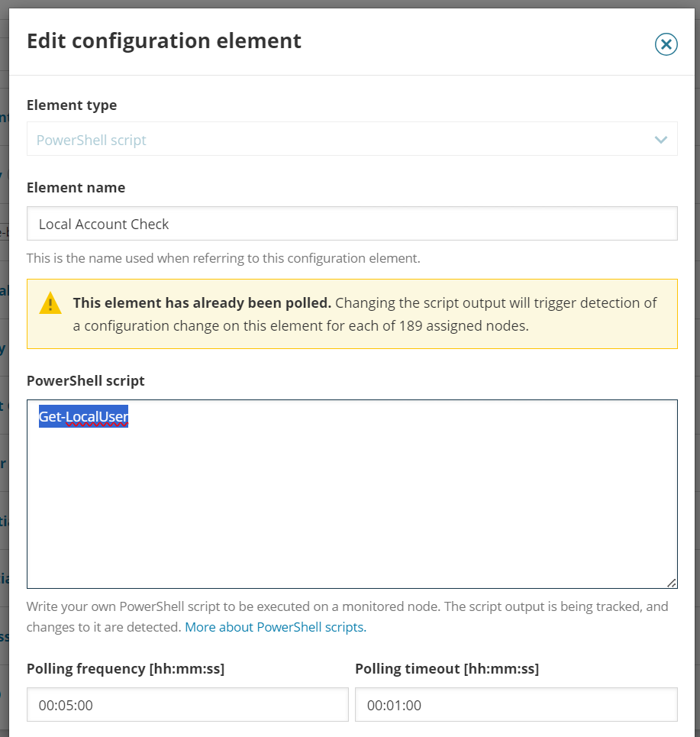Focus the Polling timeout time field

point(515,705)
